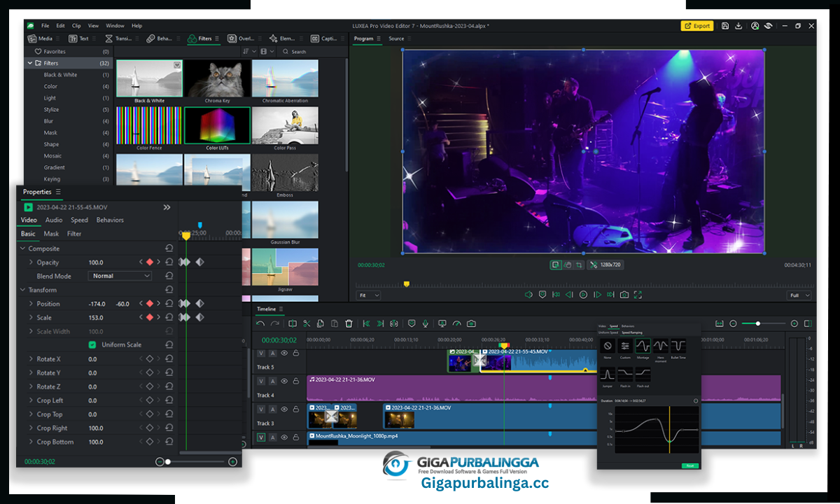The width and height of the screenshot is (840, 504).
Task: Click the shield marker icon in Timeline toolbar
Action: (412, 323)
